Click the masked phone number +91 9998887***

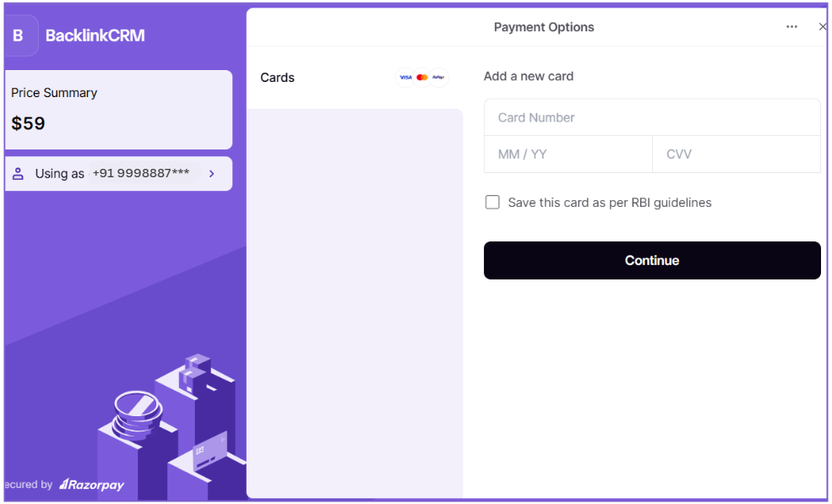(x=141, y=174)
